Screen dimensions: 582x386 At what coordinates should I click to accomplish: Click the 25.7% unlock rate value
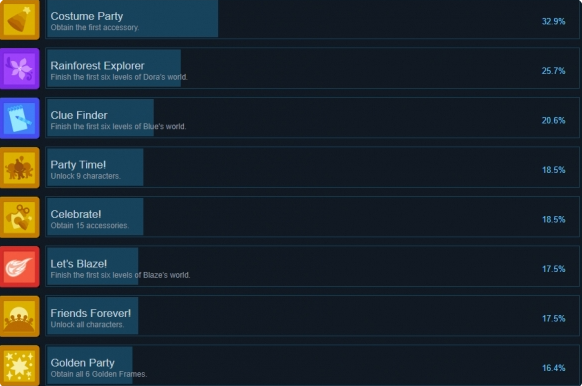553,71
